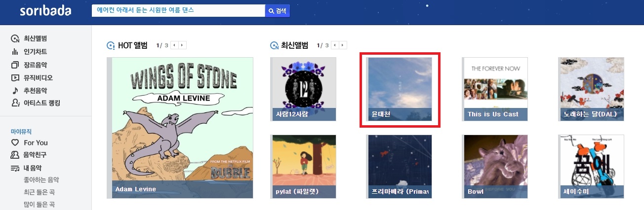
Task: Open 음악친구 friends icon
Action: (x=15, y=155)
